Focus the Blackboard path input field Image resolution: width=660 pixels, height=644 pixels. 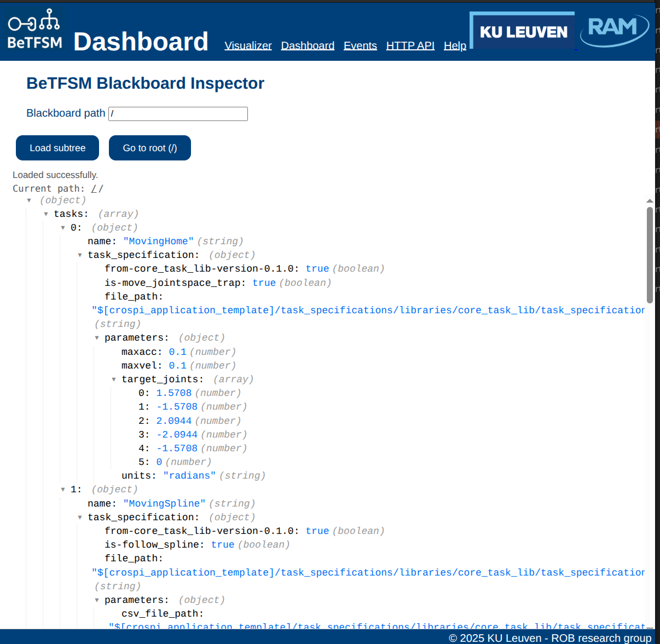tap(178, 113)
